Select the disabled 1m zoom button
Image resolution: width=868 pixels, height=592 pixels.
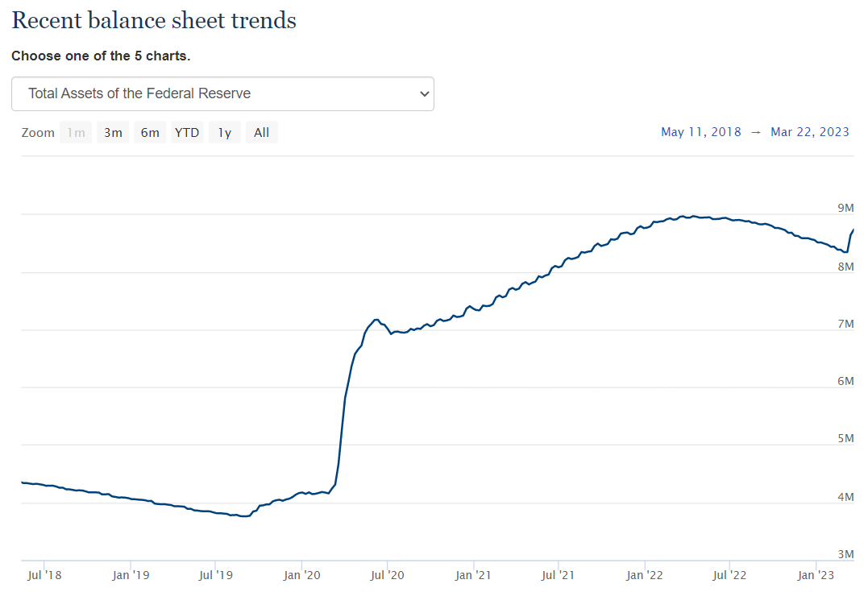tap(76, 133)
